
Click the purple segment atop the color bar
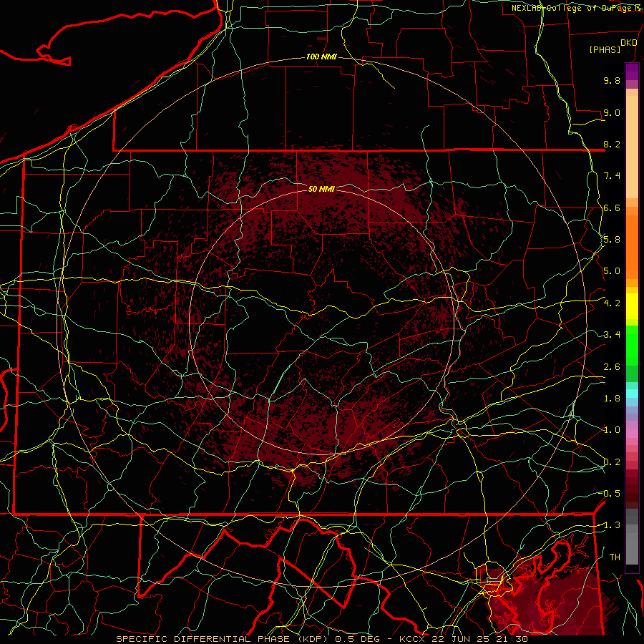[x=632, y=72]
